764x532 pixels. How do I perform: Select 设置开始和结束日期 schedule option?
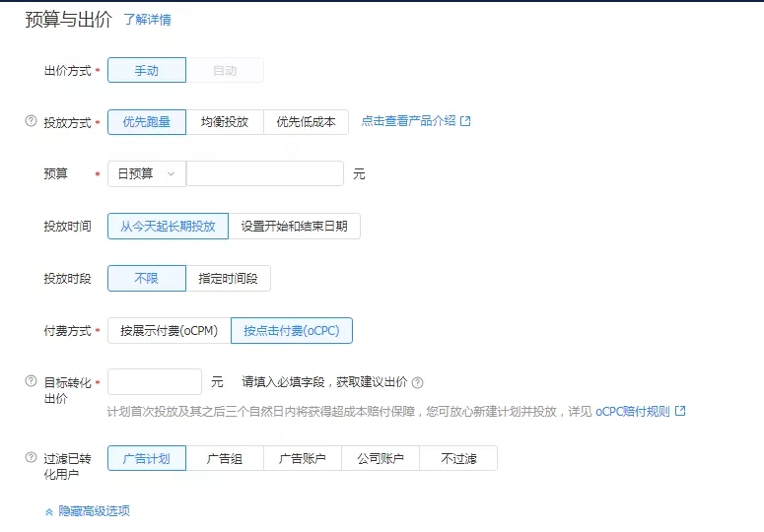pyautogui.click(x=294, y=226)
